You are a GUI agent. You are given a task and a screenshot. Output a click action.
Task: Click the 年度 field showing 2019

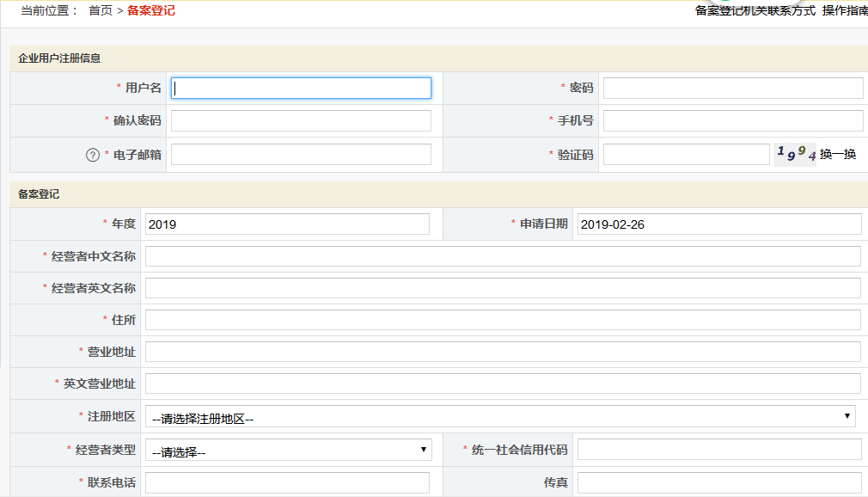tap(288, 223)
